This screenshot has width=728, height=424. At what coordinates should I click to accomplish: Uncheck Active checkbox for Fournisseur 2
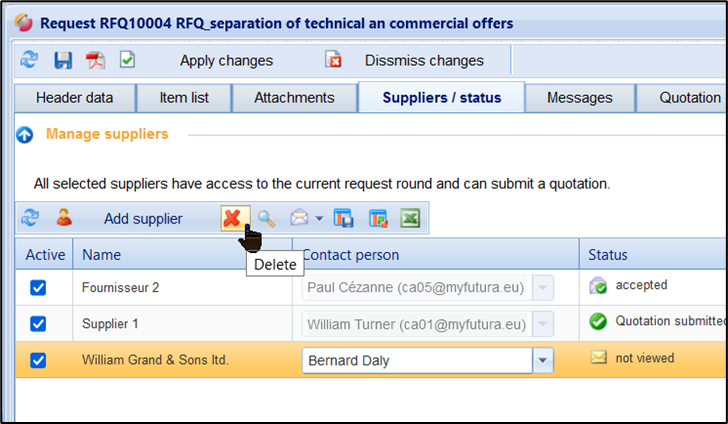coord(38,288)
